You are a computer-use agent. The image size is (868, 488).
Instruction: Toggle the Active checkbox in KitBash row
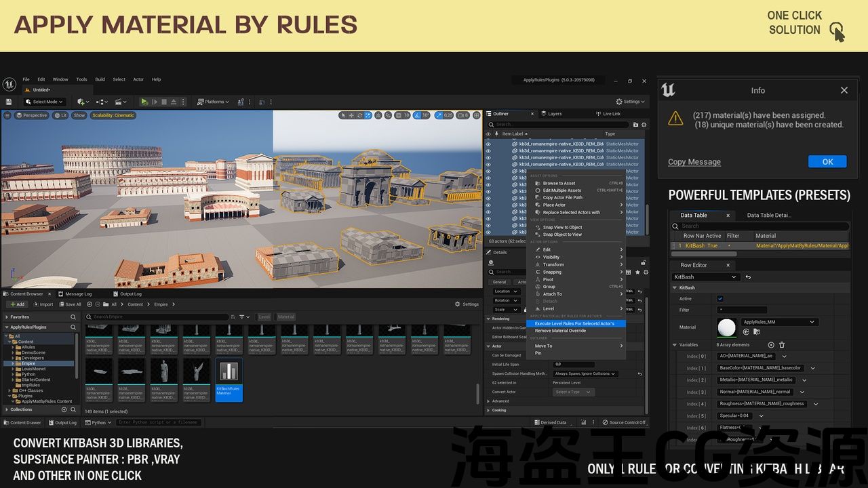pyautogui.click(x=720, y=299)
